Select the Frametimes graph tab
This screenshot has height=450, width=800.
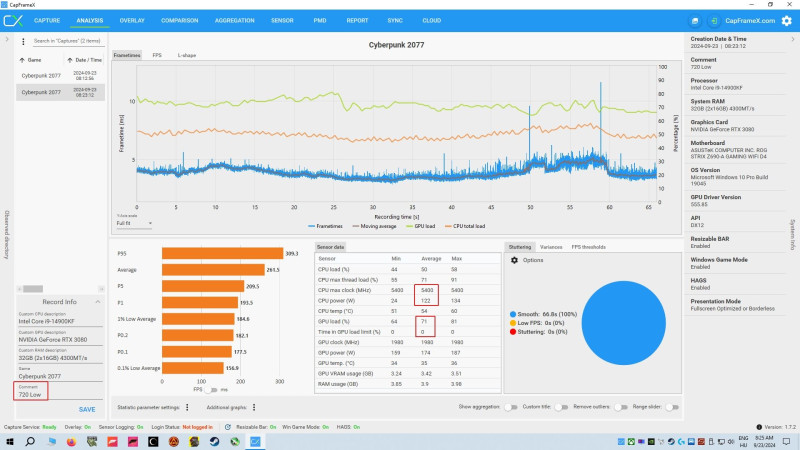coord(127,55)
